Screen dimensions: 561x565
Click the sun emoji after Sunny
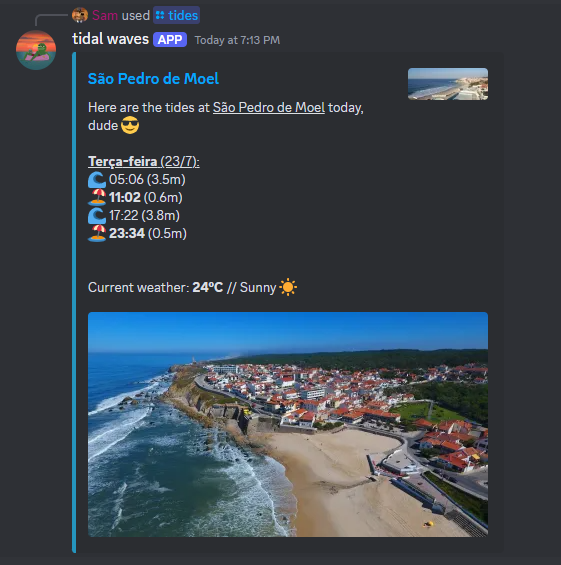point(288,287)
